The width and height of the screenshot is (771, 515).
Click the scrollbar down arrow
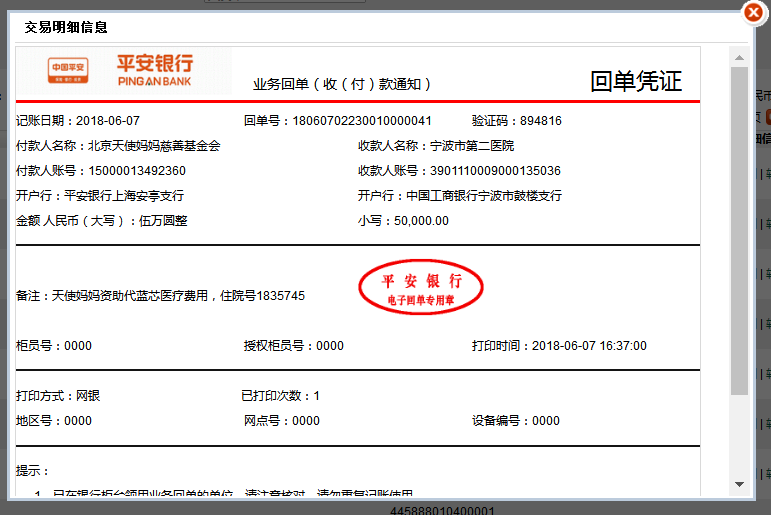pyautogui.click(x=739, y=484)
